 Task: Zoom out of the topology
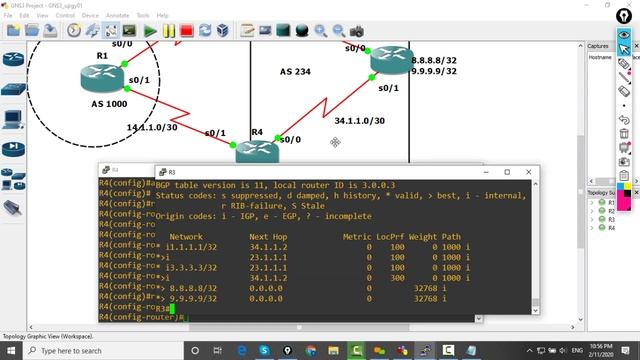pyautogui.click(x=339, y=31)
